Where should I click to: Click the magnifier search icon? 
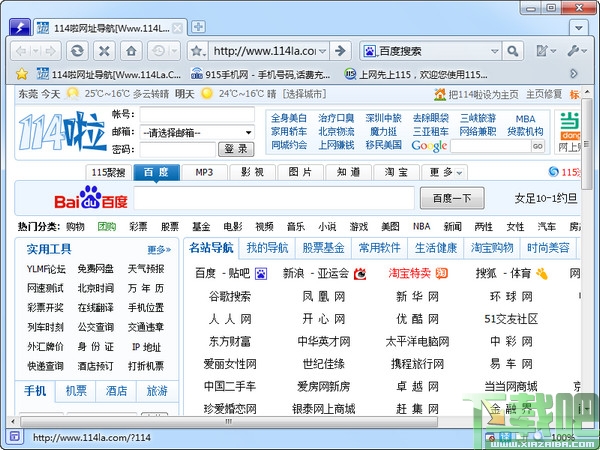pos(512,51)
